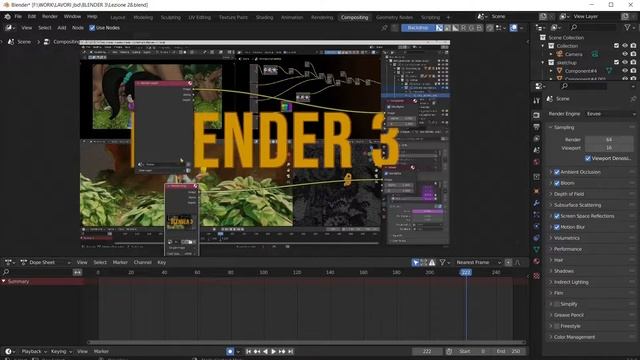Screen dimensions: 640x360
Task: Open the Dope Sheet filter funnel icon
Action: 442,262
